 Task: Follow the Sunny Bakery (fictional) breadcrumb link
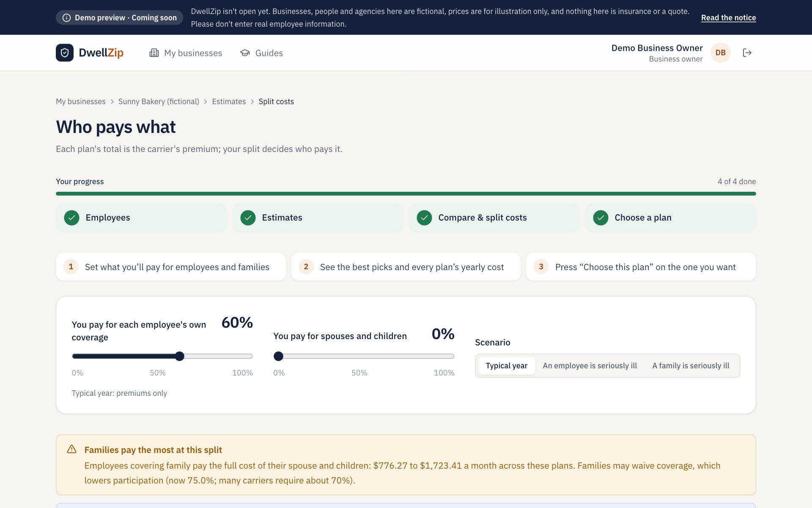159,102
